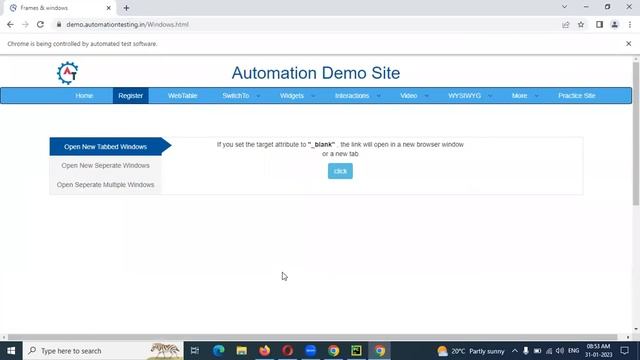Viewport: 640px width, 360px height.
Task: Click the blue 'click' button
Action: (340, 171)
